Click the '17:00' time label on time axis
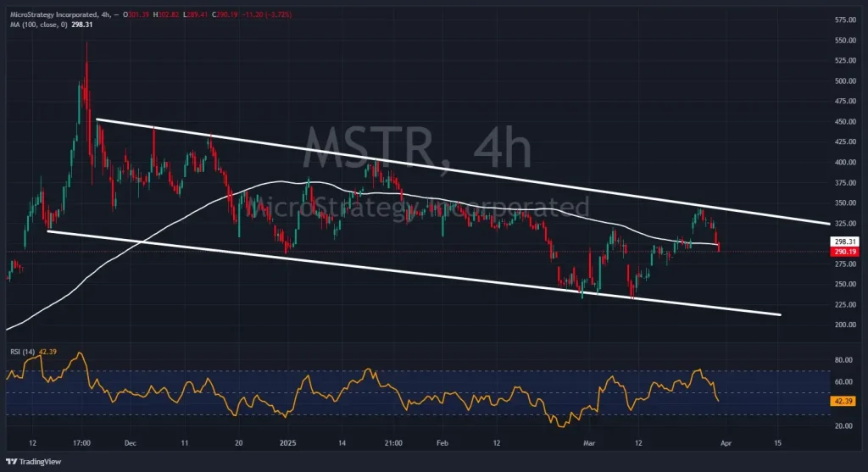The width and height of the screenshot is (868, 472). coord(81,443)
